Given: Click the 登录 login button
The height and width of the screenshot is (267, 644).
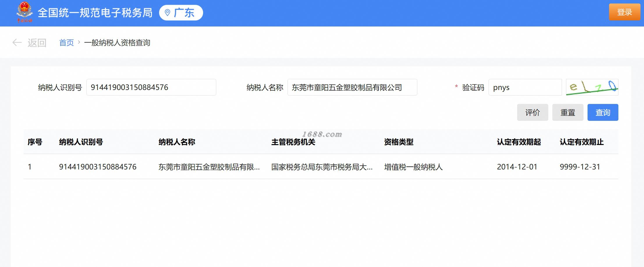Looking at the screenshot, I should tap(625, 12).
